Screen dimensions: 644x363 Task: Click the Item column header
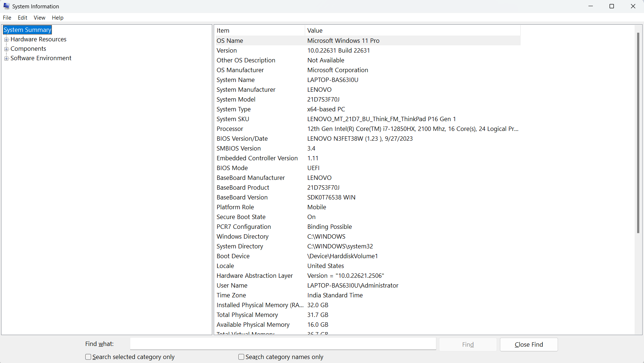point(259,30)
